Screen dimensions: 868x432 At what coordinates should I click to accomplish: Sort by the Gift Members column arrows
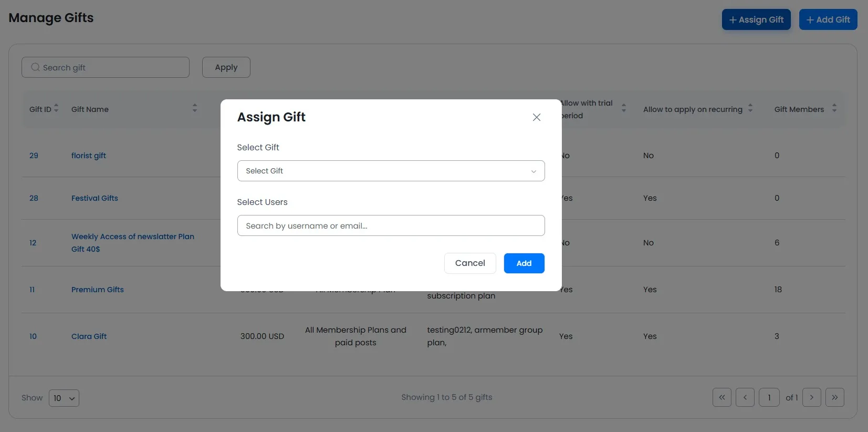point(834,108)
